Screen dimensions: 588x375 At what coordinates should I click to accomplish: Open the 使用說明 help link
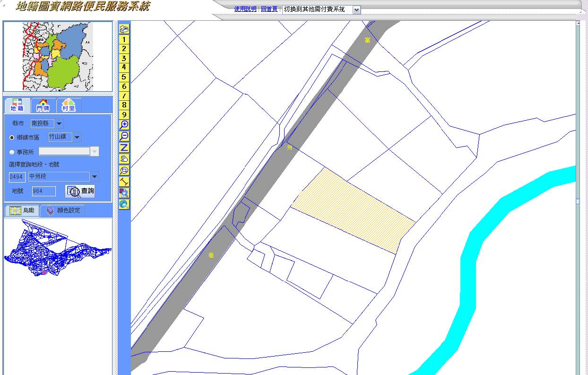click(x=245, y=9)
